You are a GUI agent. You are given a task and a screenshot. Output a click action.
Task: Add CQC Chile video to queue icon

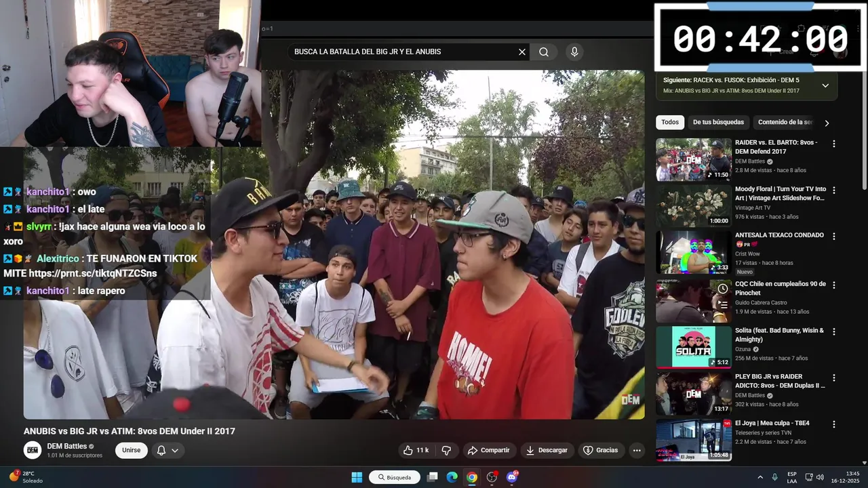pos(723,305)
